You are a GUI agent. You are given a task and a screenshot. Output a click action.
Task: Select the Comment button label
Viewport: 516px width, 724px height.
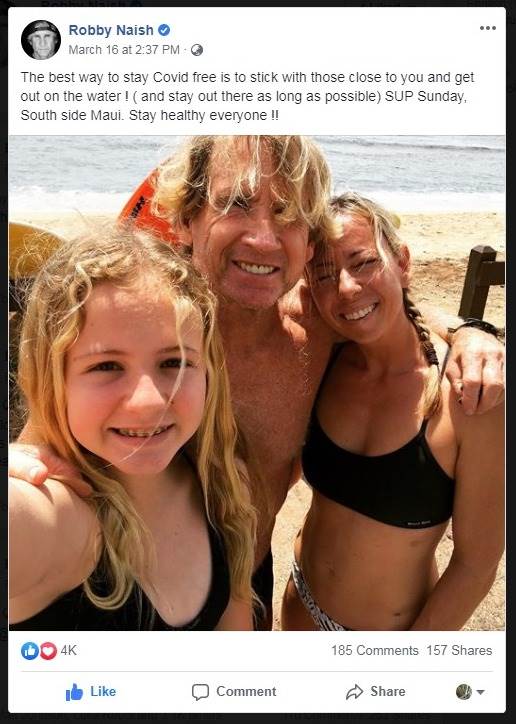tap(246, 692)
